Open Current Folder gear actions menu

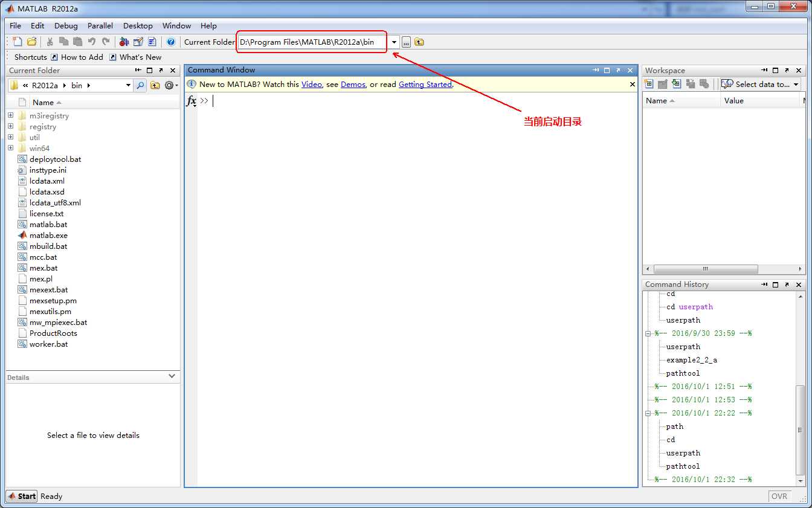click(171, 85)
